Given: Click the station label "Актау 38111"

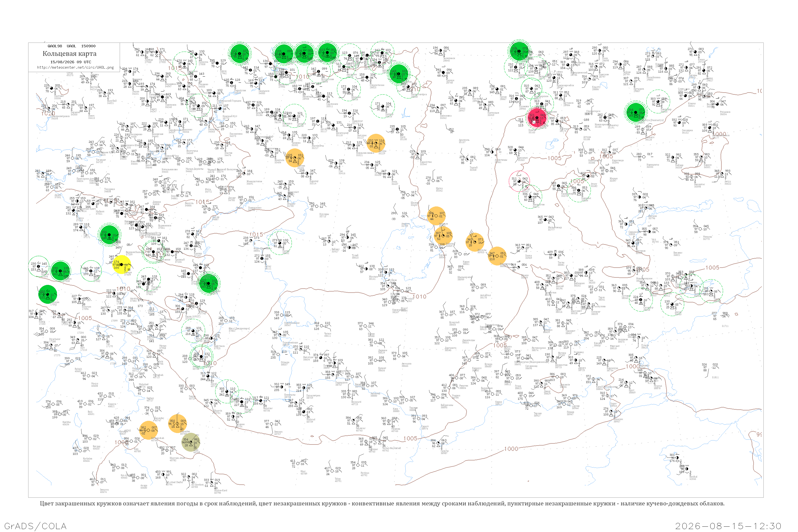Looking at the screenshot, I should (x=268, y=267).
